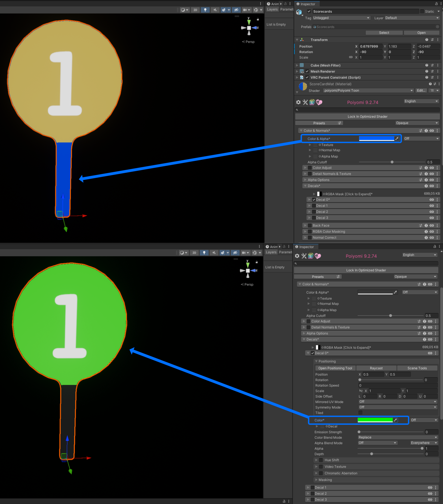Select the top Layers tab in Animator
This screenshot has height=504, width=443.
(272, 9)
